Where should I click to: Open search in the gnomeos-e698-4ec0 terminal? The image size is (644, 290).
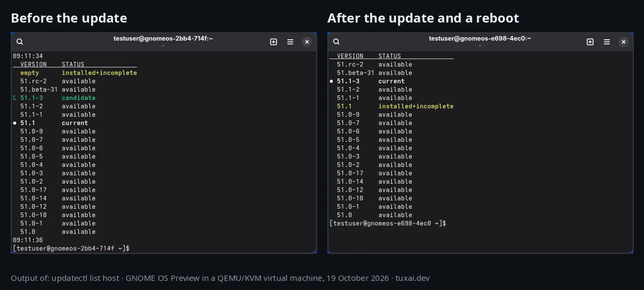click(x=336, y=42)
